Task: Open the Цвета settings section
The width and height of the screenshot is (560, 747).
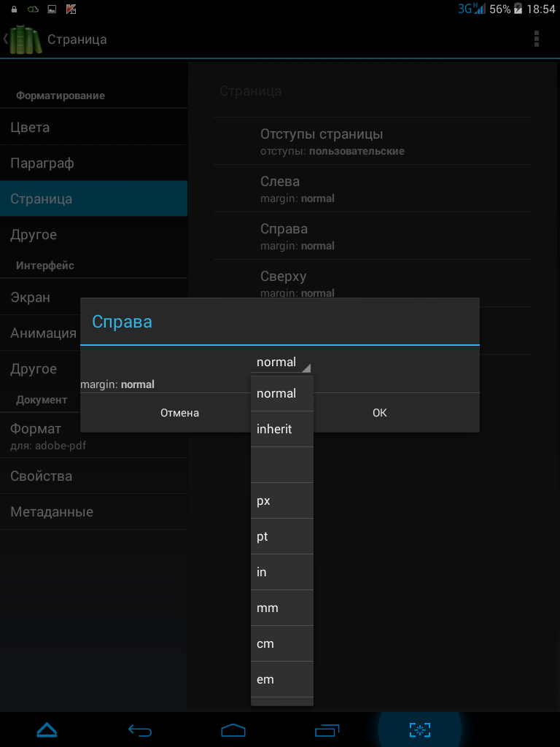Action: coord(93,128)
